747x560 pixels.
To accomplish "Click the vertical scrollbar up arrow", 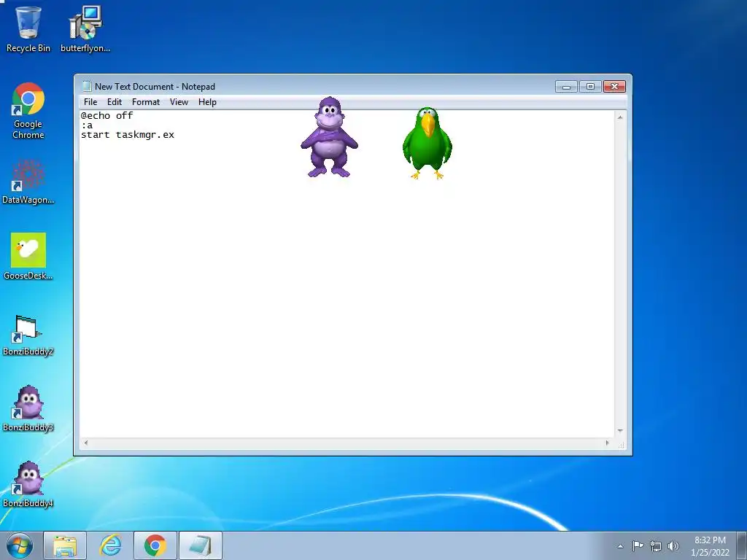I will click(620, 117).
